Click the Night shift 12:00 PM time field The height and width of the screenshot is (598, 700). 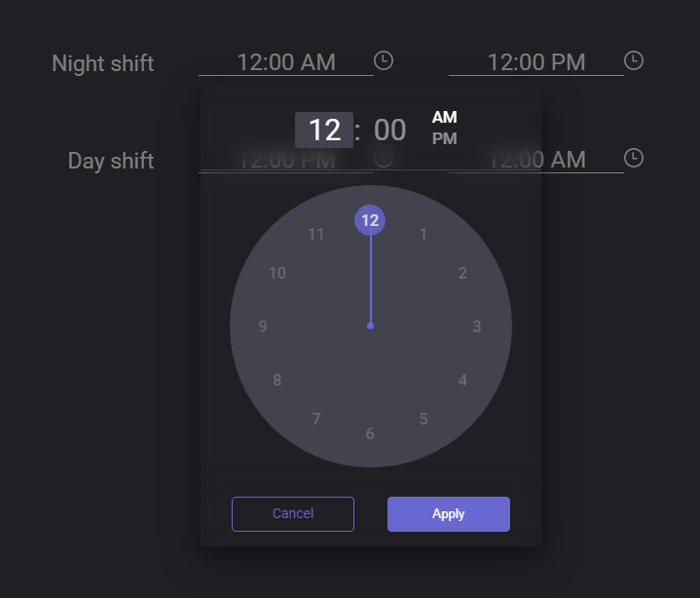535,62
